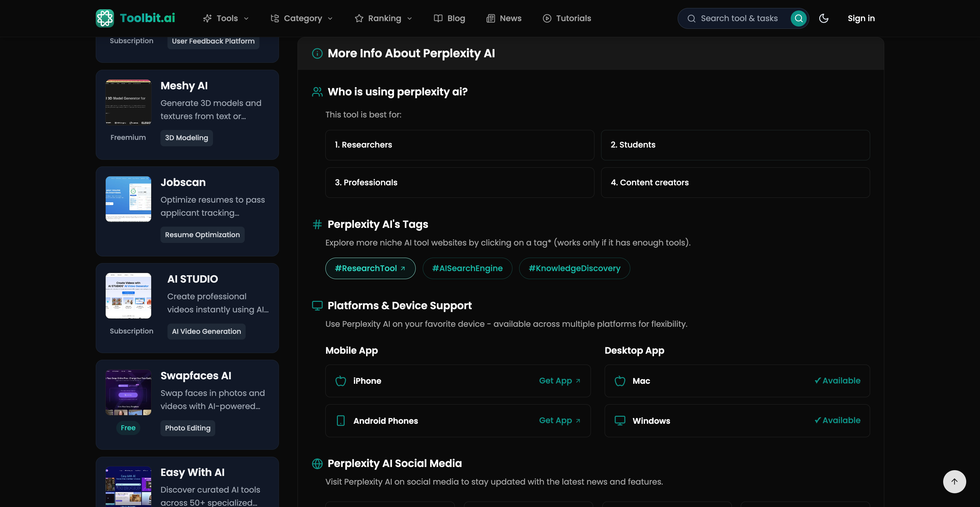Select the #ResearchTool tag
This screenshot has width=980, height=507.
(370, 268)
